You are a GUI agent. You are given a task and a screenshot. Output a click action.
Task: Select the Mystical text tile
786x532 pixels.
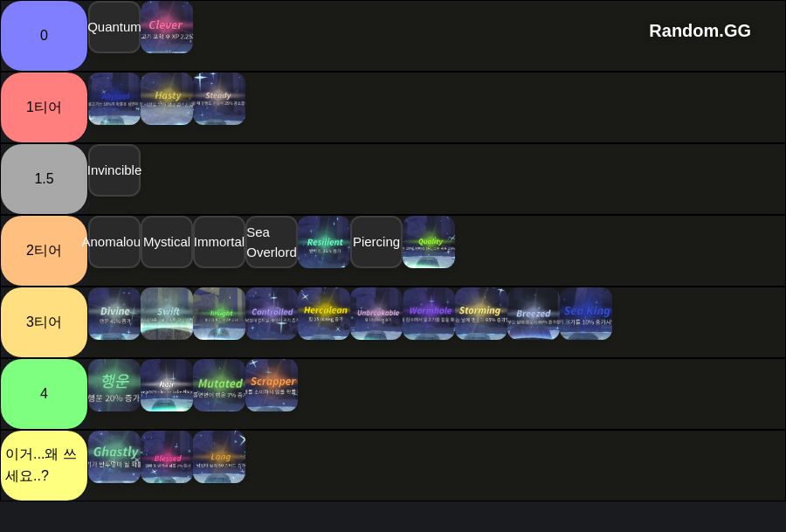click(167, 242)
